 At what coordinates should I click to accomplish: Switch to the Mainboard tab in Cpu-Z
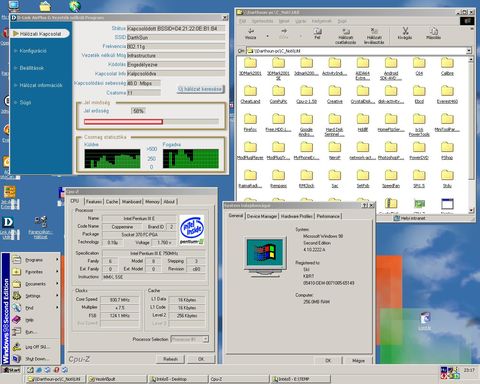pos(131,202)
